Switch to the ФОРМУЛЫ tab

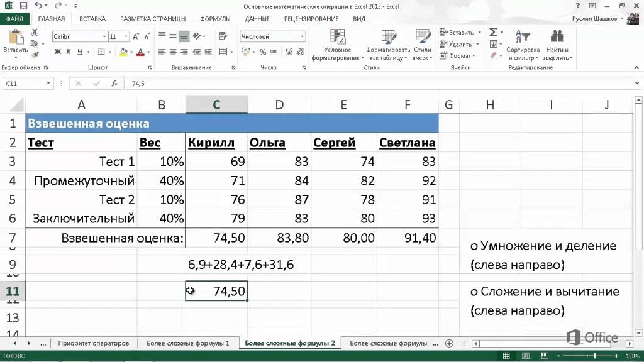coord(215,19)
